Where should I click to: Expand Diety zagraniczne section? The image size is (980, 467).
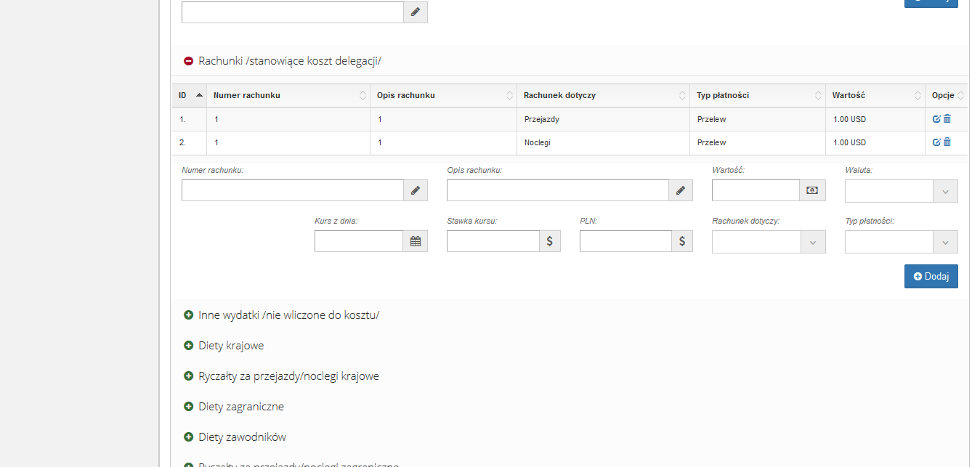coord(189,407)
